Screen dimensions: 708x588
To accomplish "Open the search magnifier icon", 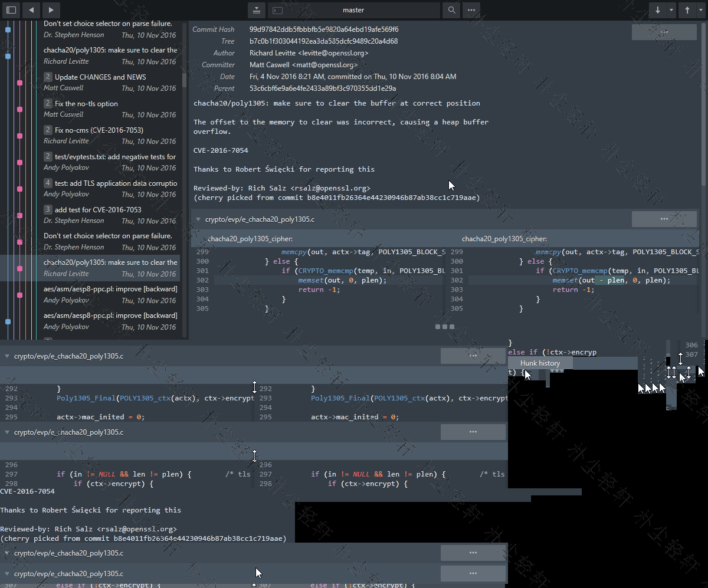I will click(451, 10).
